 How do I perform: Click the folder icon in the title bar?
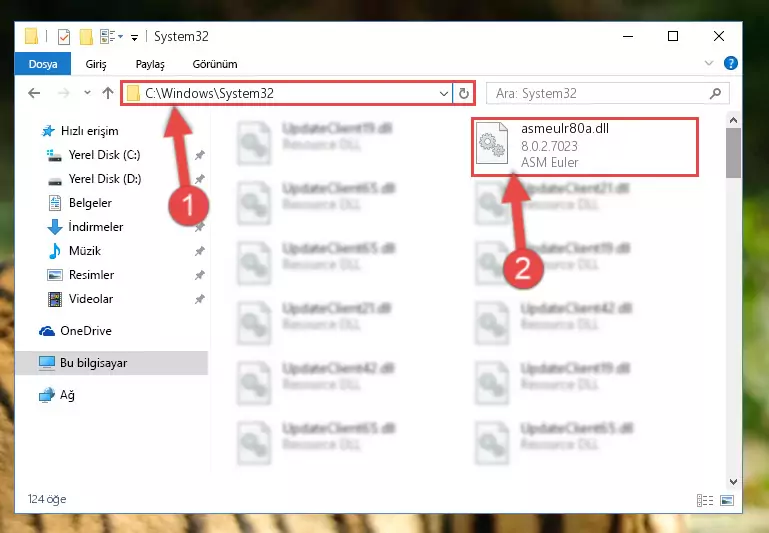tap(31, 36)
